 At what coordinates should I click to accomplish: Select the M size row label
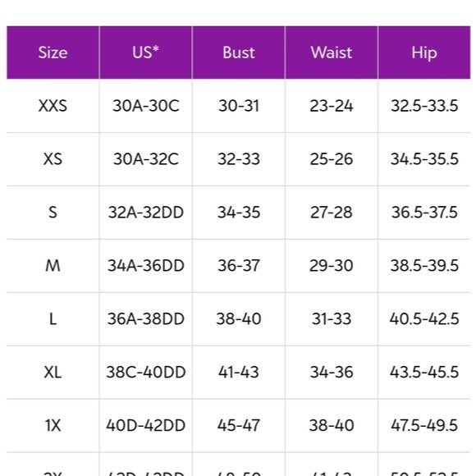[53, 266]
